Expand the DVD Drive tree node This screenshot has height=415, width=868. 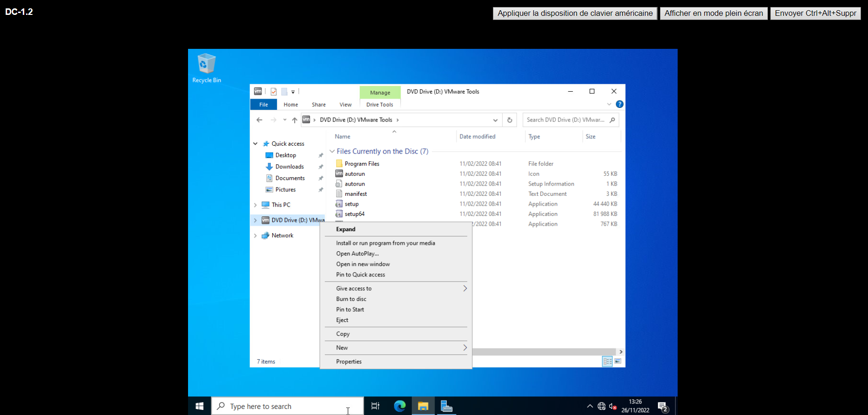click(x=256, y=221)
